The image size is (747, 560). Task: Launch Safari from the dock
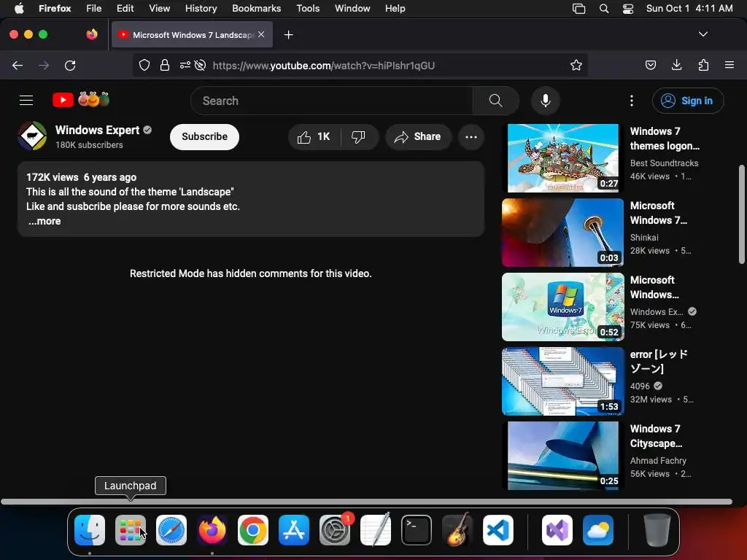(x=171, y=530)
